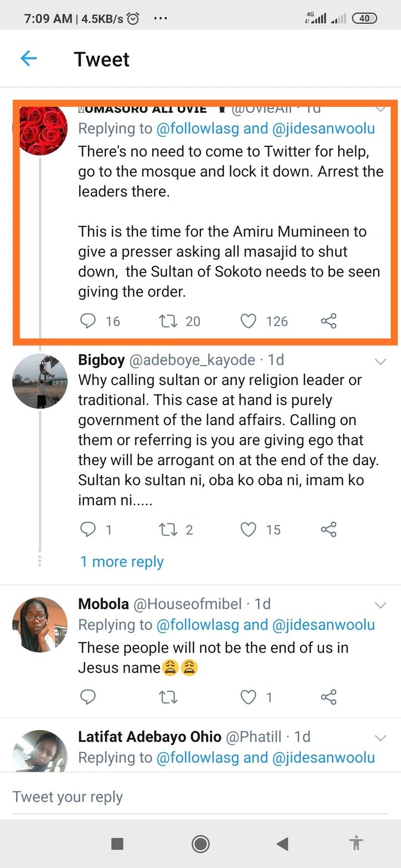This screenshot has height=868, width=401.
Task: Reply to Mobola's tweet
Action: click(x=89, y=697)
